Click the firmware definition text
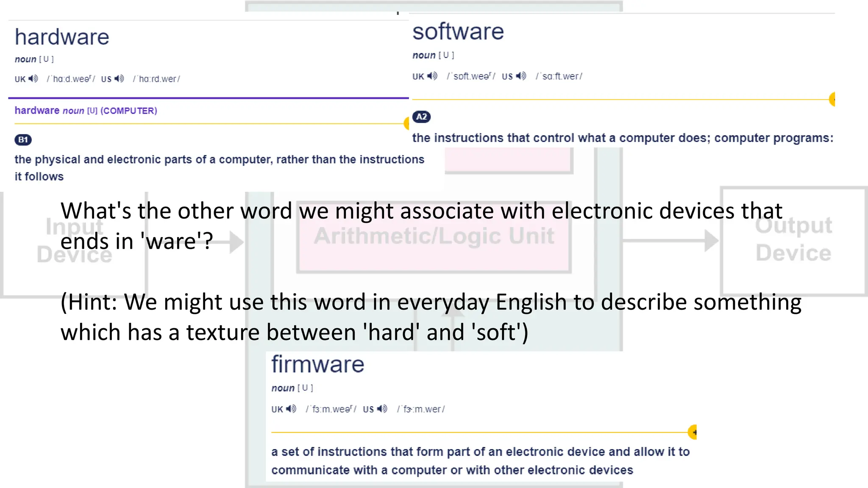Screen dimensions: 868x488 (x=481, y=461)
